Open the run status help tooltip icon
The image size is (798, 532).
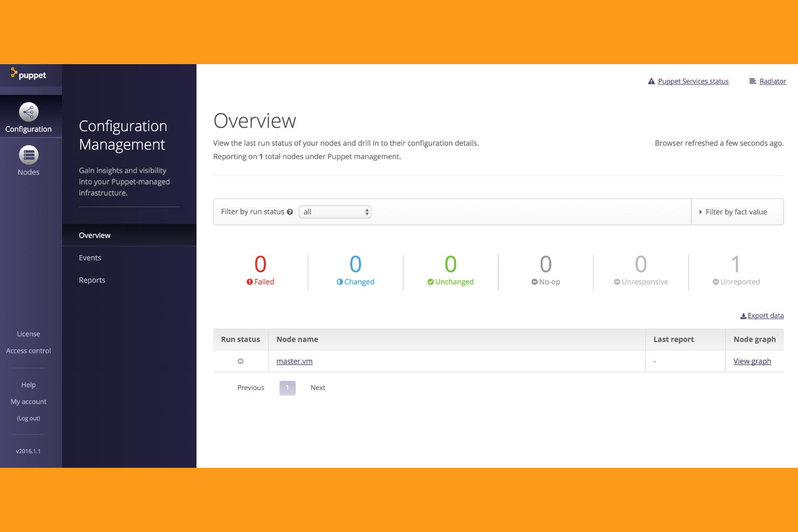pos(290,211)
